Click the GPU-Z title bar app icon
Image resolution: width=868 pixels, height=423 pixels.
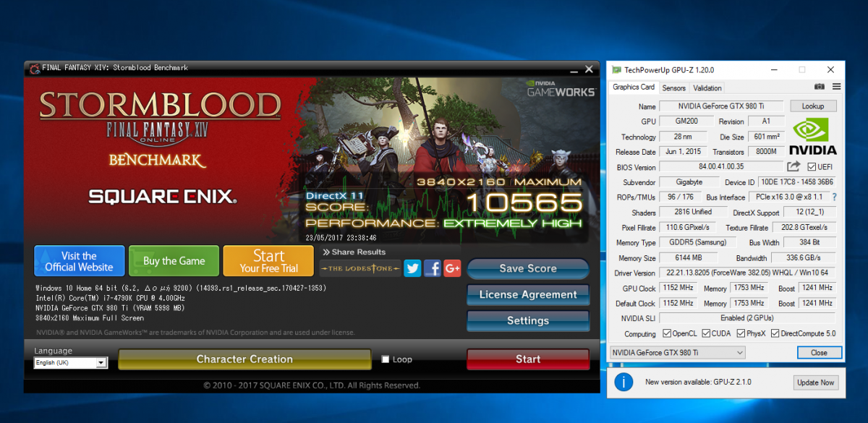[x=616, y=70]
